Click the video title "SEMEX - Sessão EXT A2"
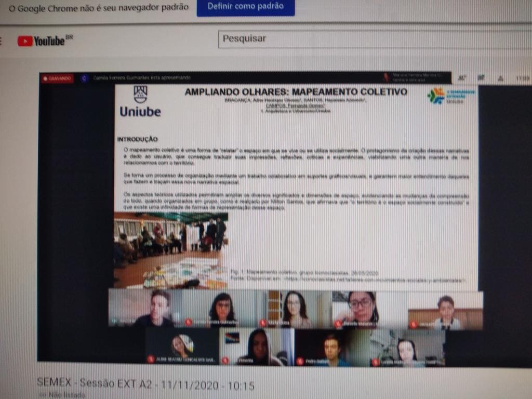 145,384
